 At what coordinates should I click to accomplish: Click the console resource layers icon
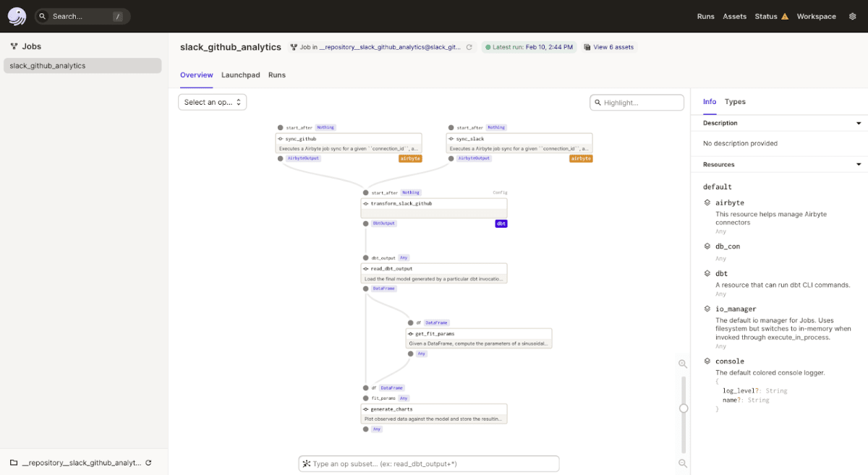(707, 361)
